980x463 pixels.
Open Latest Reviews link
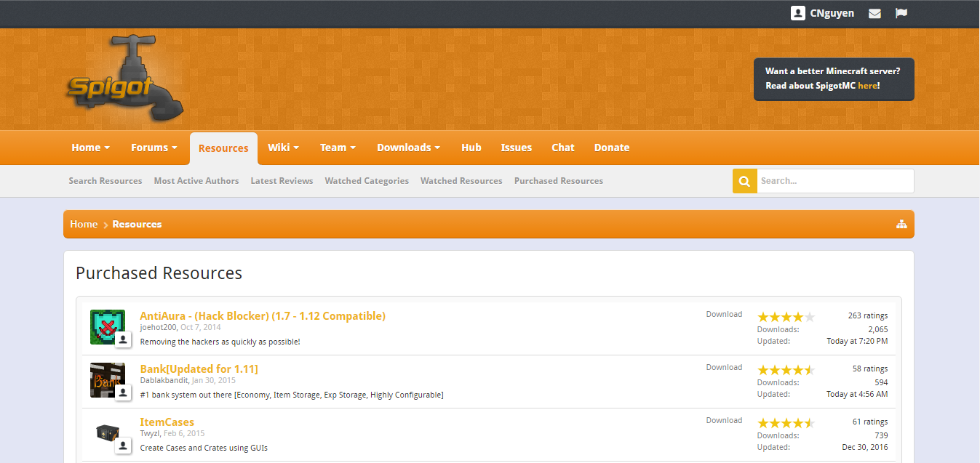(282, 181)
